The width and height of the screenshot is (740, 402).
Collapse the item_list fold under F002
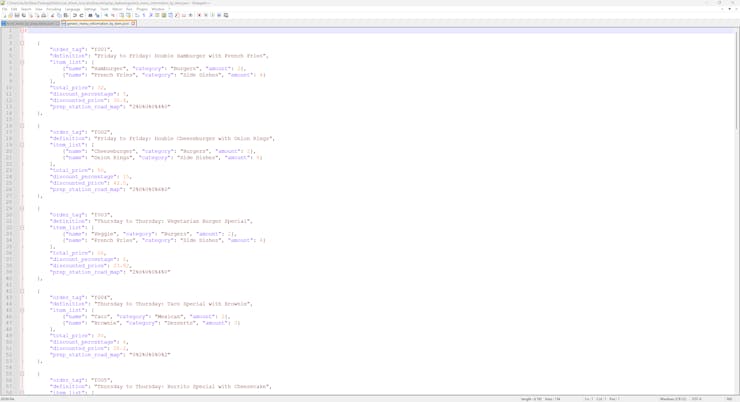[22, 145]
